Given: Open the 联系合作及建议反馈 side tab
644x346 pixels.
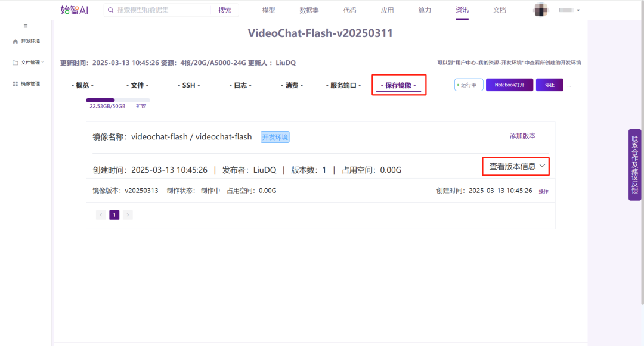Looking at the screenshot, I should coord(634,165).
